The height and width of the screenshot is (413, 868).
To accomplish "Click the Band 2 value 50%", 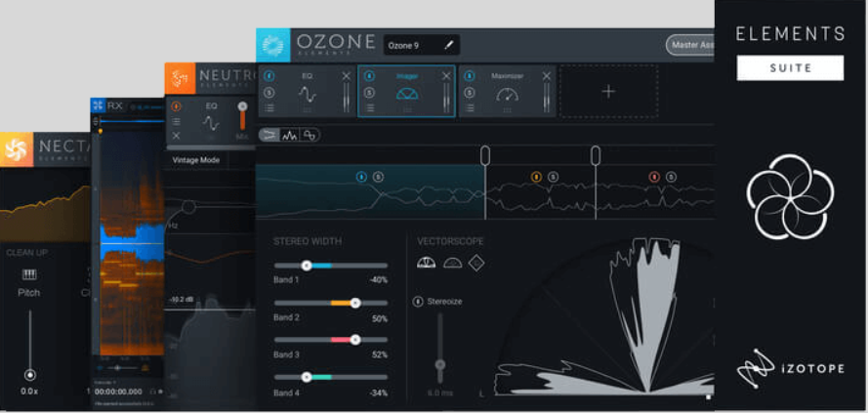I will (x=380, y=319).
